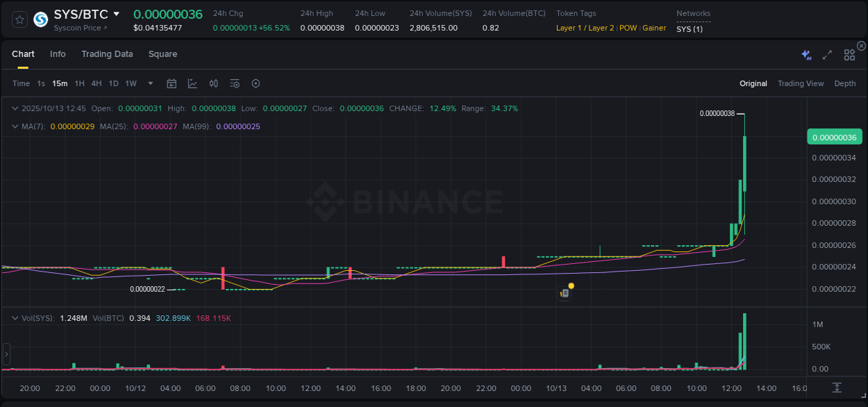Open the date range calendar picker
Image resolution: width=868 pixels, height=407 pixels.
coord(172,83)
